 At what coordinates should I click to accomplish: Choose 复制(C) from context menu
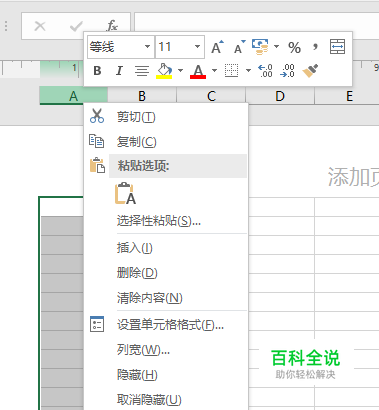point(166,142)
